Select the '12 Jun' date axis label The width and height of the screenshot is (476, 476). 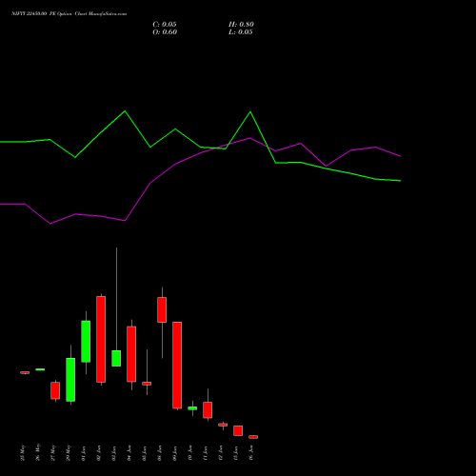click(x=221, y=453)
